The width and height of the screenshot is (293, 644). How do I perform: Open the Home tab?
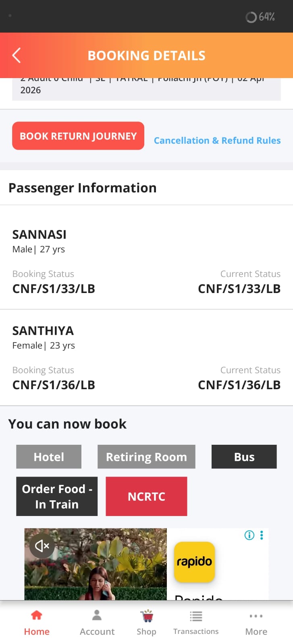click(x=37, y=623)
